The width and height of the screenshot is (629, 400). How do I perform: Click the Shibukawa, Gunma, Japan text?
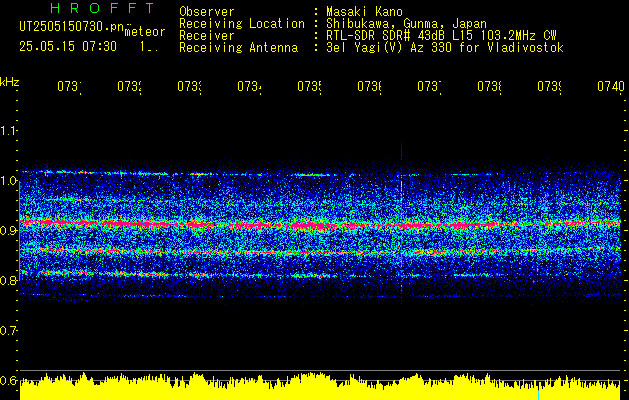point(406,24)
